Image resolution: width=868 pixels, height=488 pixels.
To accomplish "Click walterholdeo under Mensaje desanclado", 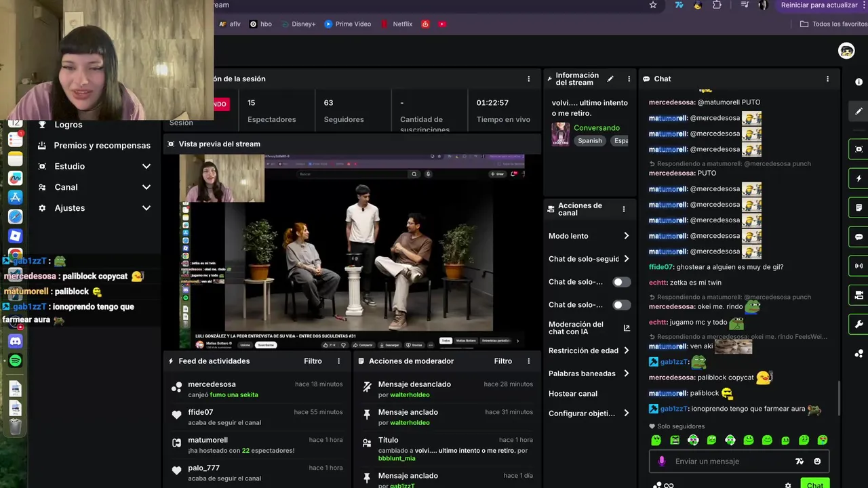I will tap(410, 395).
